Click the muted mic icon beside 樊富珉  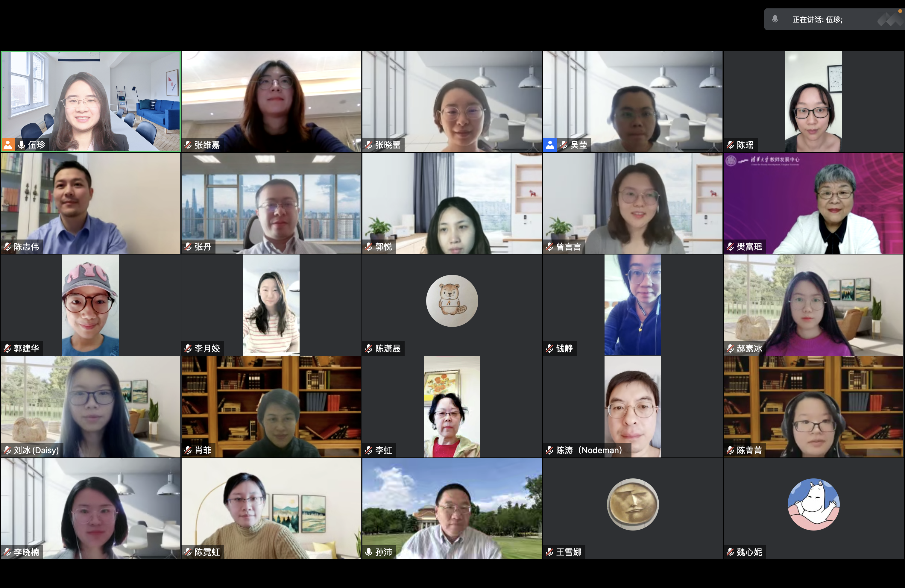(x=731, y=247)
